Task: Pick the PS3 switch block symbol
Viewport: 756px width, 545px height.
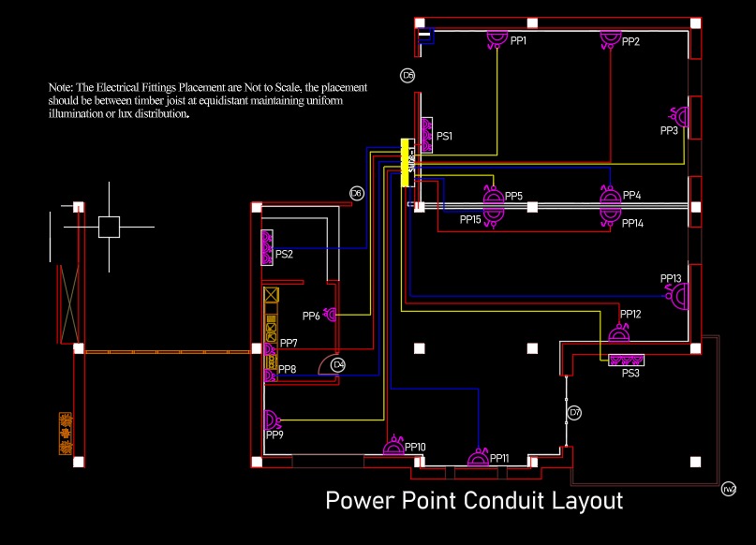Action: click(x=627, y=360)
